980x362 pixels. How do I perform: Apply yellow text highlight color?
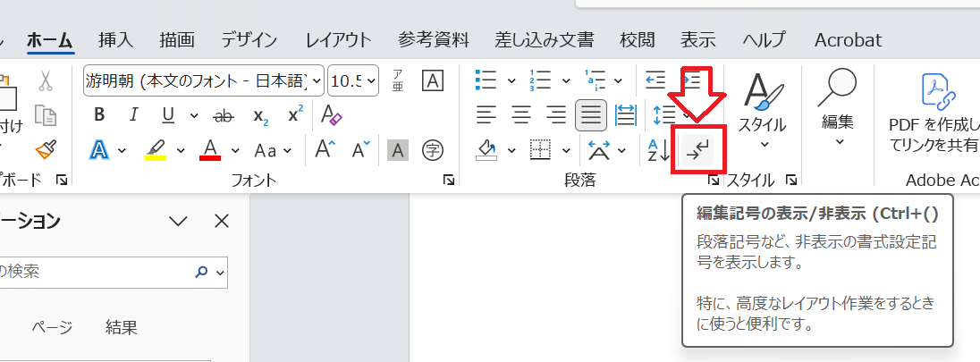coord(155,150)
